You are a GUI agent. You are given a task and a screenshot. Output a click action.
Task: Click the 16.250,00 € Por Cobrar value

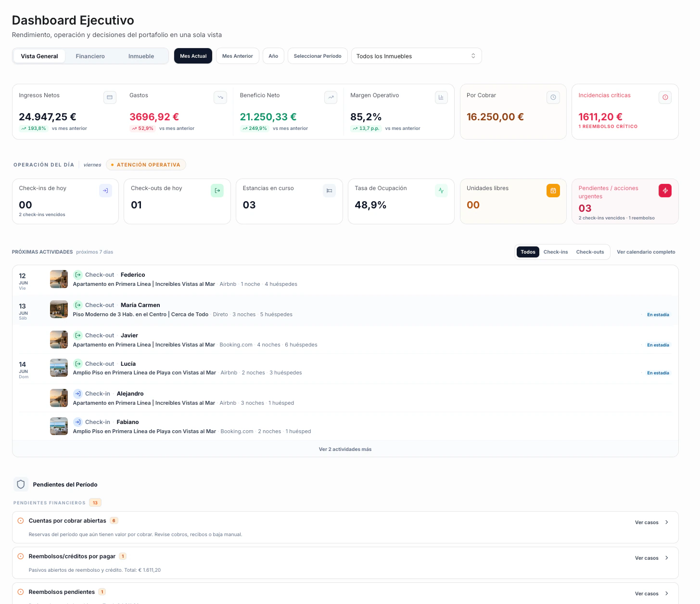495,116
